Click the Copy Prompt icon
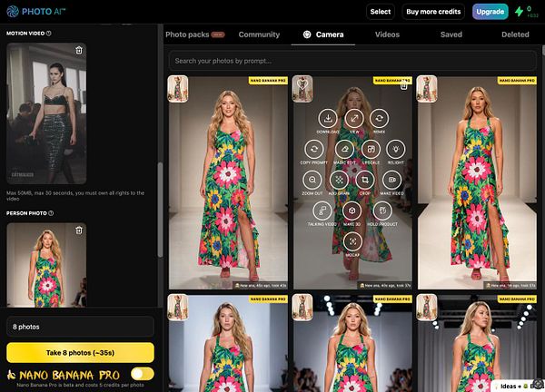Screen dimensions: 545x392 pyautogui.click(x=314, y=150)
